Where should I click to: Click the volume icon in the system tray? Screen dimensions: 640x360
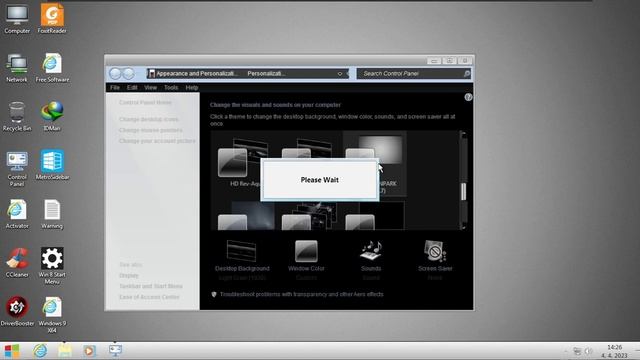[x=588, y=351]
